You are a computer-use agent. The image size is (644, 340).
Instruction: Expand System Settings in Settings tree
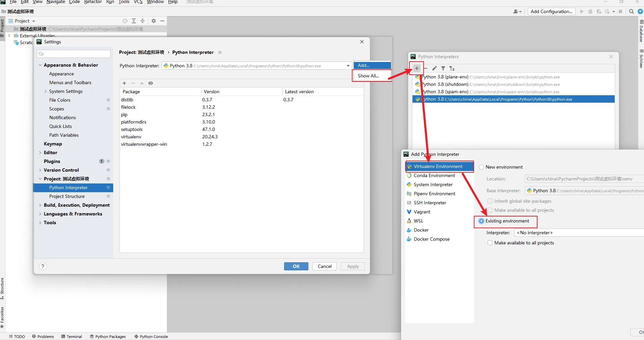click(45, 91)
